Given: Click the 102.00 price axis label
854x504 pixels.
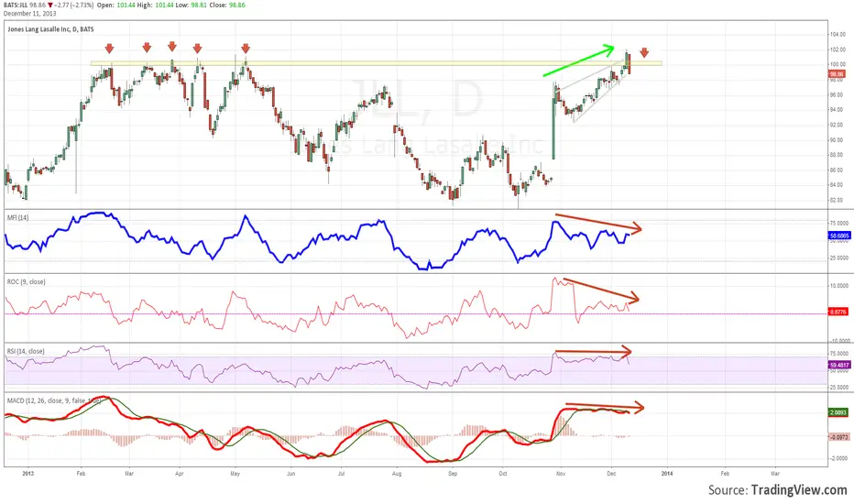Looking at the screenshot, I should tap(838, 49).
